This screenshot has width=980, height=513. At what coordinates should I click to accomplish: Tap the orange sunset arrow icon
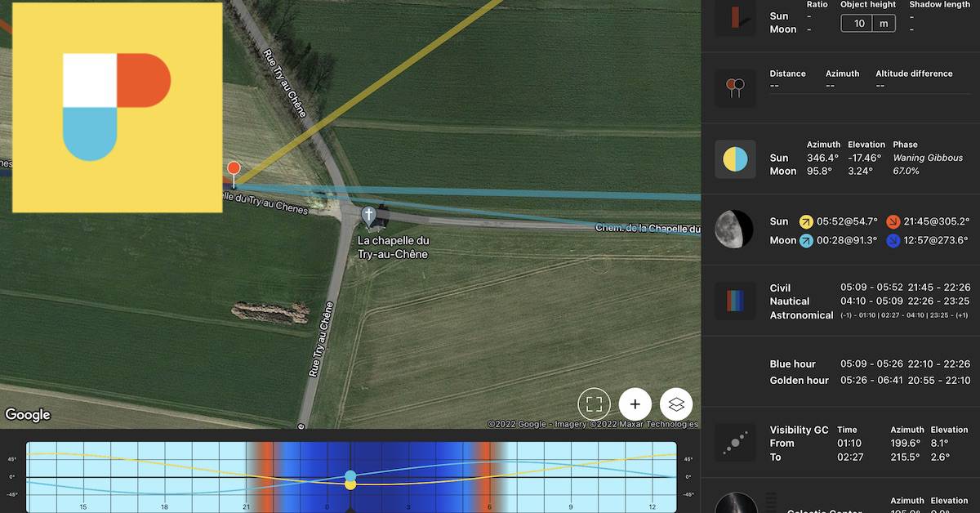click(x=893, y=221)
